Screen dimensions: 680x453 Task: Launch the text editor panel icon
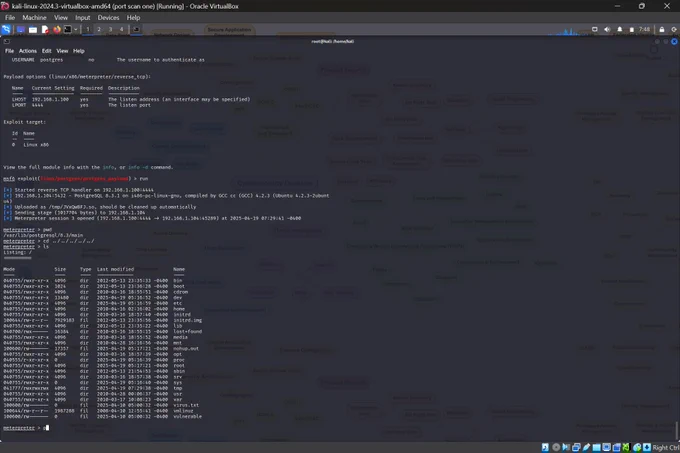tap(45, 29)
